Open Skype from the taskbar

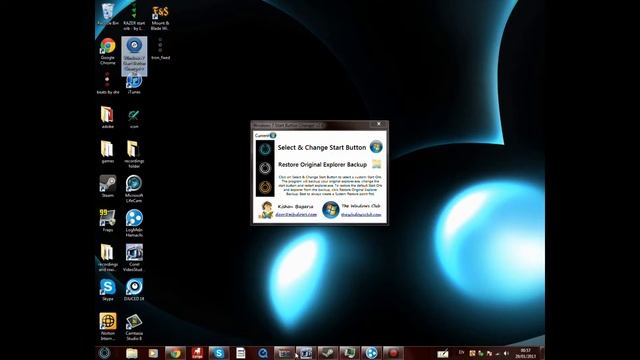tap(218, 353)
